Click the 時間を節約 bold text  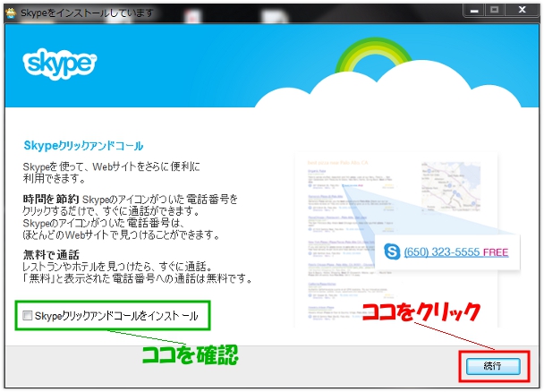coord(51,199)
